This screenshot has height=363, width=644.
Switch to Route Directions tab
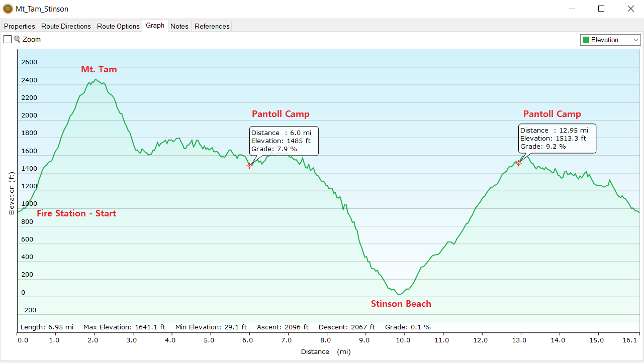66,26
